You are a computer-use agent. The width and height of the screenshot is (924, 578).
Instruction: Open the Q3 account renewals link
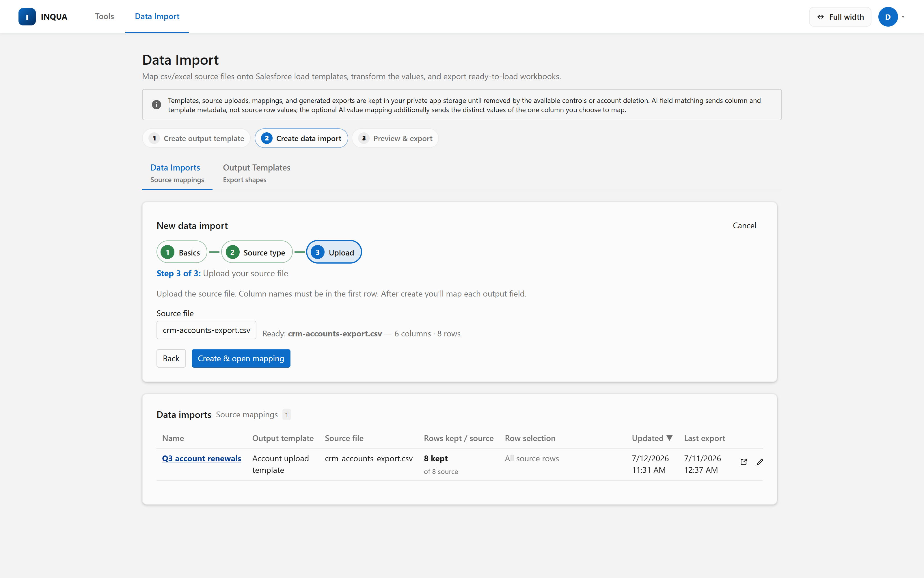point(201,458)
